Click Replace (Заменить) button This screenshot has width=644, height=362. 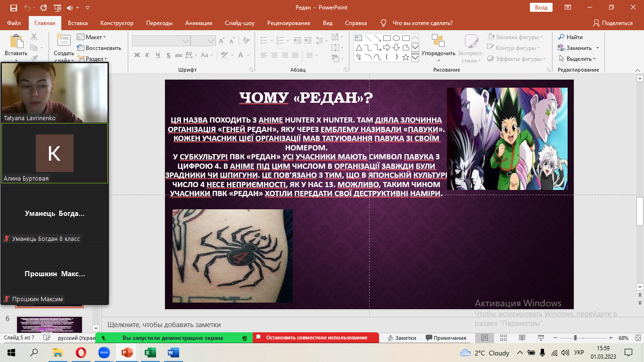[578, 48]
